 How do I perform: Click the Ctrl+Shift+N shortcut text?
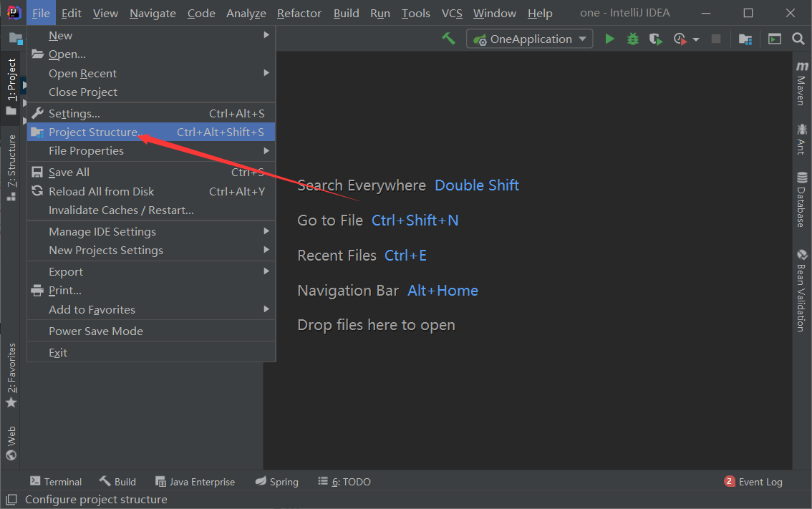point(415,220)
